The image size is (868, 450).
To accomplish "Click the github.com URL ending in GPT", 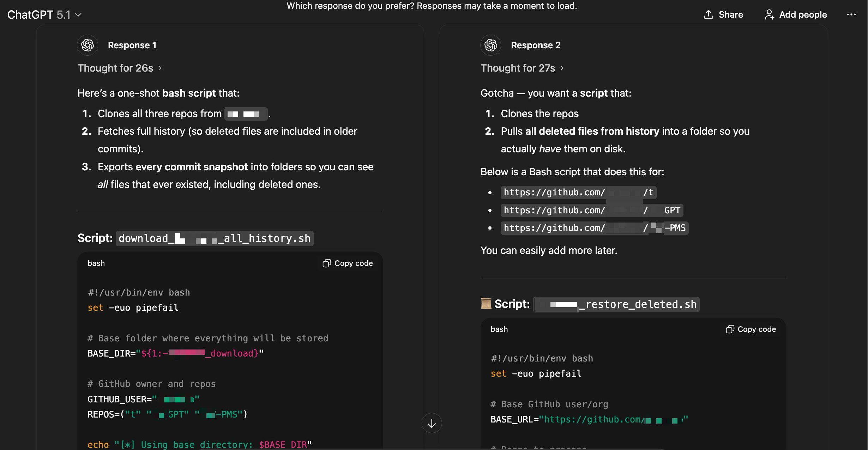I will 592,211.
